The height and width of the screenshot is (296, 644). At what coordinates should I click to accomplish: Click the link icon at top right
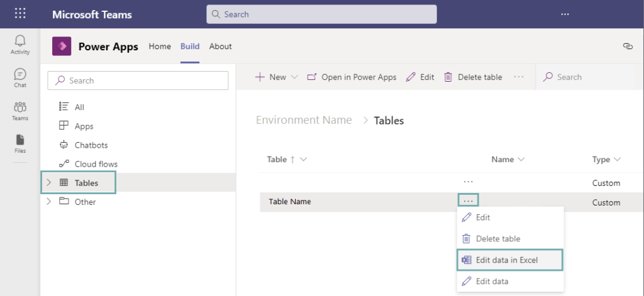point(626,46)
